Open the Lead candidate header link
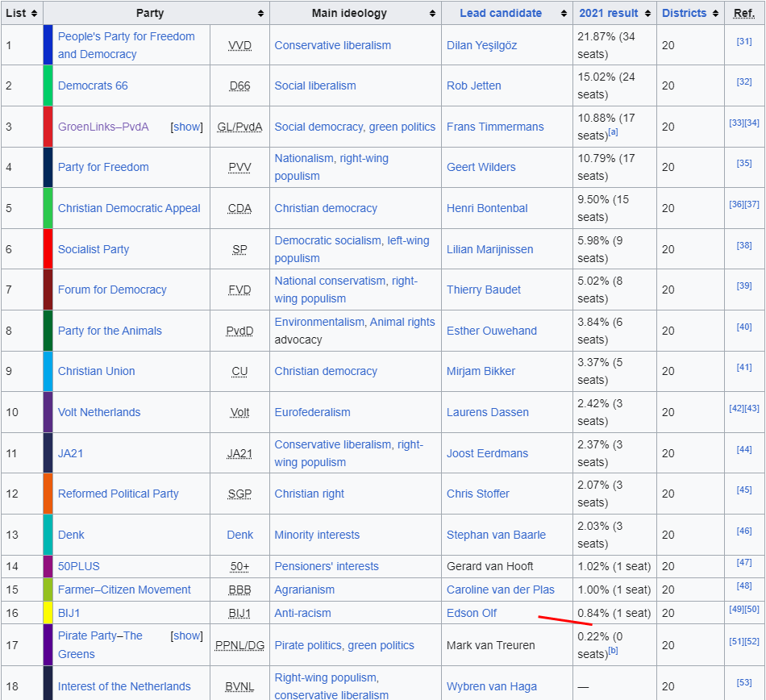This screenshot has height=700, width=766. point(501,13)
